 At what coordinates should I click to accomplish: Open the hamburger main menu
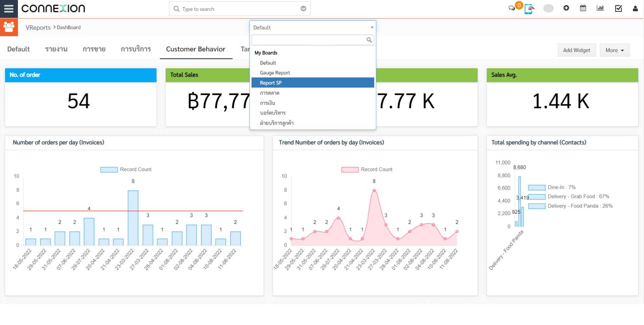point(9,9)
